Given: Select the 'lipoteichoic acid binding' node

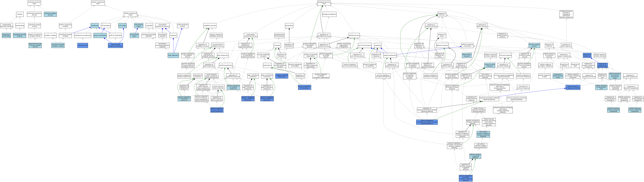Looking at the screenshot, I should [x=6, y=35].
